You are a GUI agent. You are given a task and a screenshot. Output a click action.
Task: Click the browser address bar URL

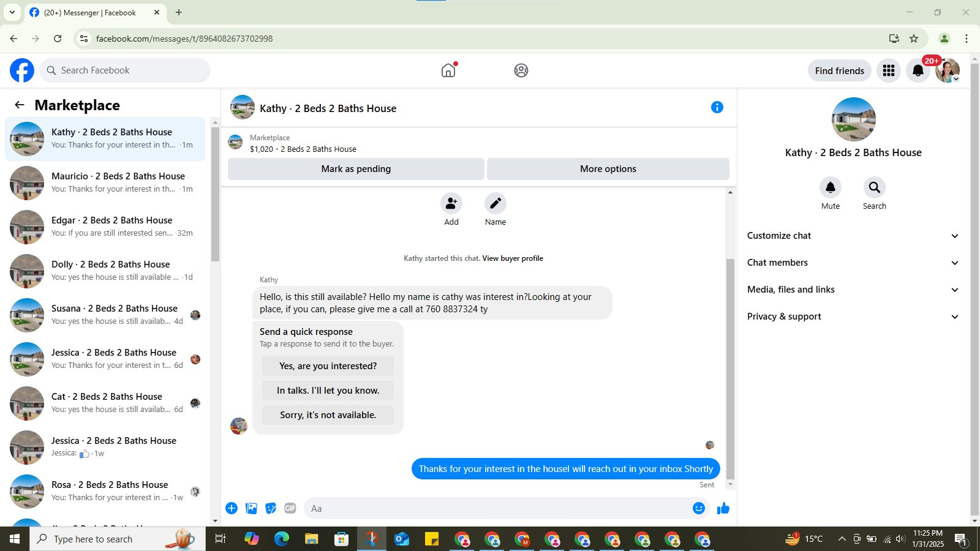[184, 39]
